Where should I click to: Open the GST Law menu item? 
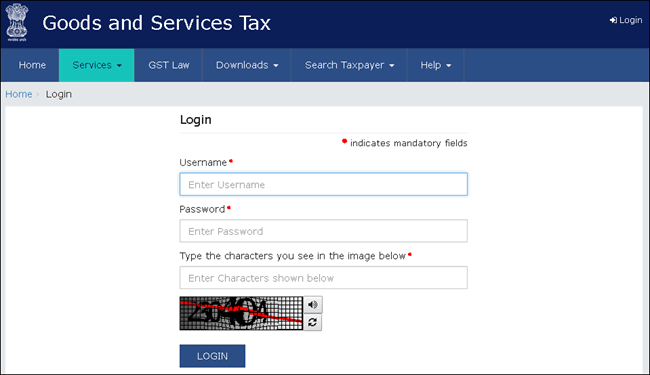click(x=169, y=65)
